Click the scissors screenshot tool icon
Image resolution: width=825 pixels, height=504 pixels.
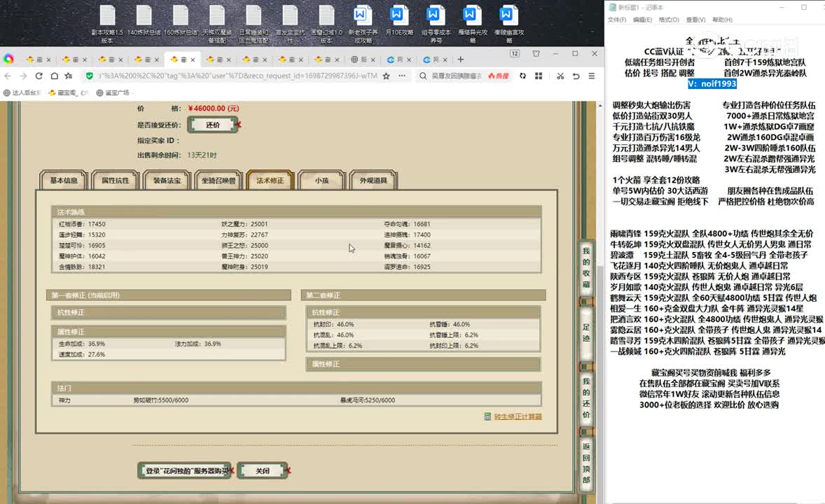pyautogui.click(x=560, y=76)
